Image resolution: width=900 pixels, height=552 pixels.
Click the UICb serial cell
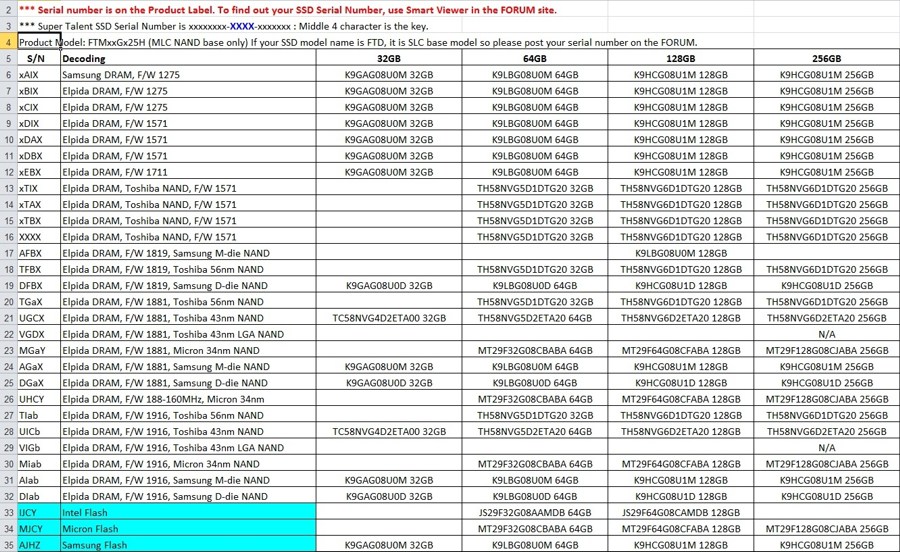(38, 432)
